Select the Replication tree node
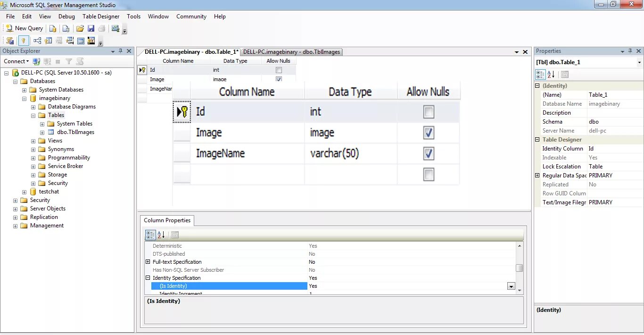The height and width of the screenshot is (335, 644). pyautogui.click(x=44, y=217)
